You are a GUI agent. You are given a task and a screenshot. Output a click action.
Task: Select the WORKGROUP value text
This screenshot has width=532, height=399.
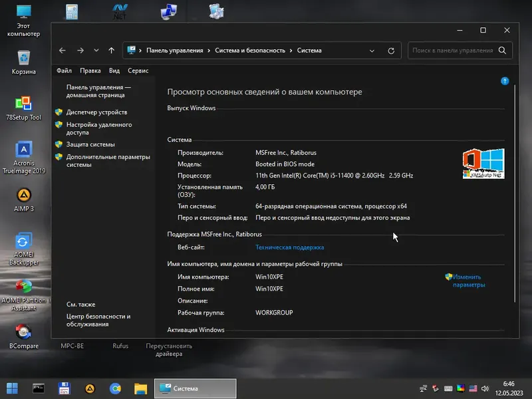click(x=274, y=313)
